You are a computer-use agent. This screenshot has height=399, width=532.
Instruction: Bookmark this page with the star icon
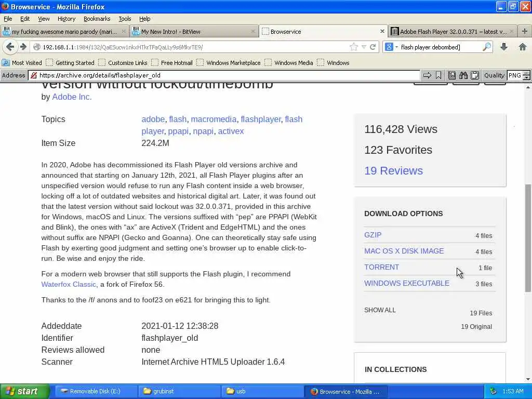353,47
